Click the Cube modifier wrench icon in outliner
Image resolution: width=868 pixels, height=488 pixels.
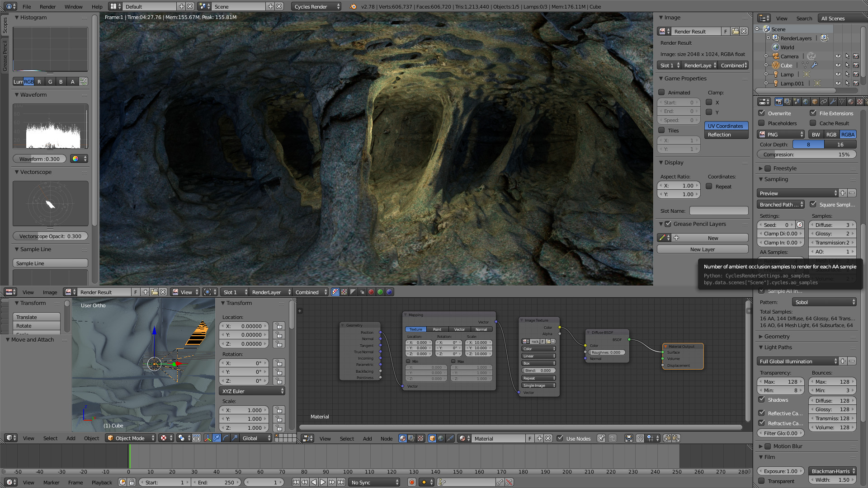pos(814,65)
